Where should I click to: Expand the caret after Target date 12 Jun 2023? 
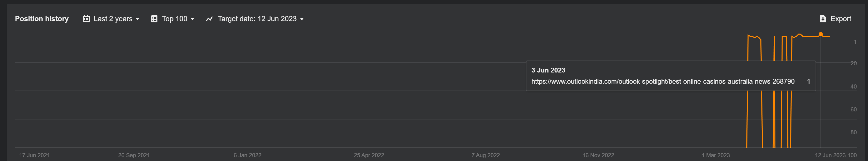pos(302,19)
